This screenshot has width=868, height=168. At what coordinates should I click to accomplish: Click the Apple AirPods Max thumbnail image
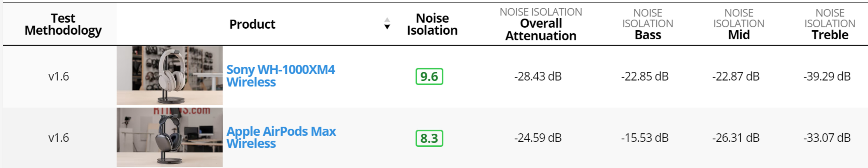click(x=170, y=137)
